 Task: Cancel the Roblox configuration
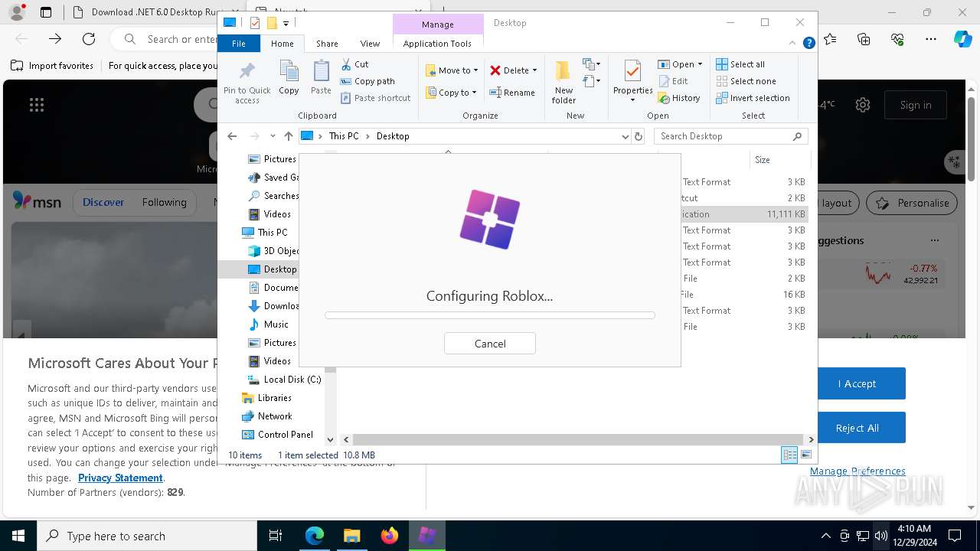[x=490, y=344]
